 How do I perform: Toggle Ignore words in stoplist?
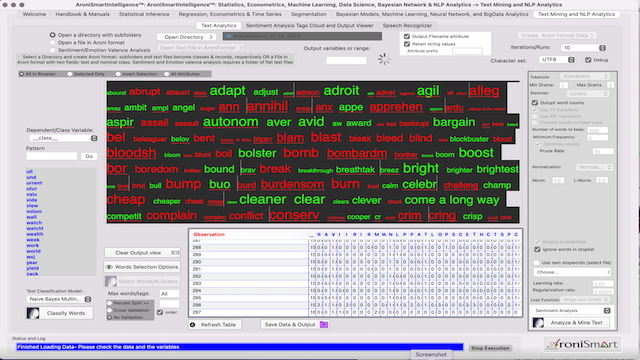(x=537, y=249)
